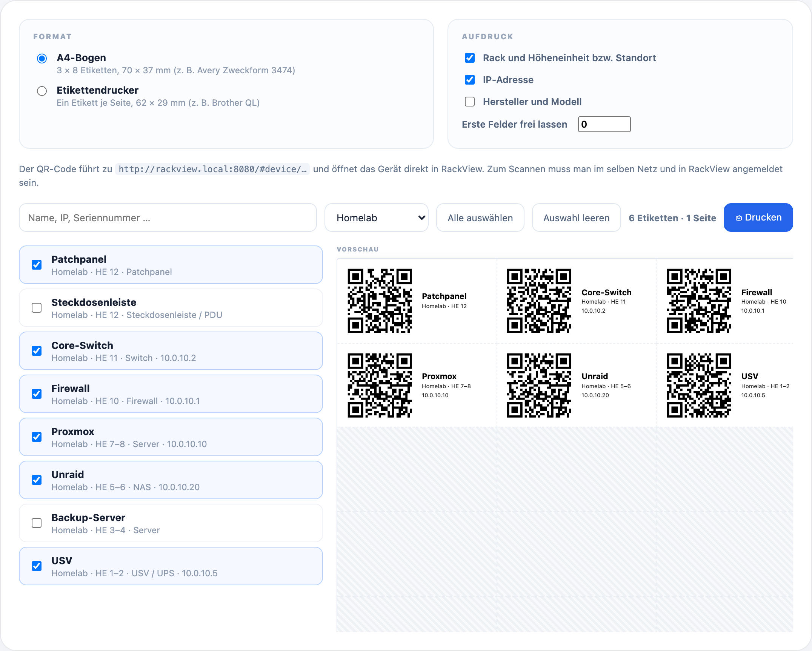Viewport: 812px width, 651px height.
Task: Click the Backup-Server row title
Action: click(88, 518)
